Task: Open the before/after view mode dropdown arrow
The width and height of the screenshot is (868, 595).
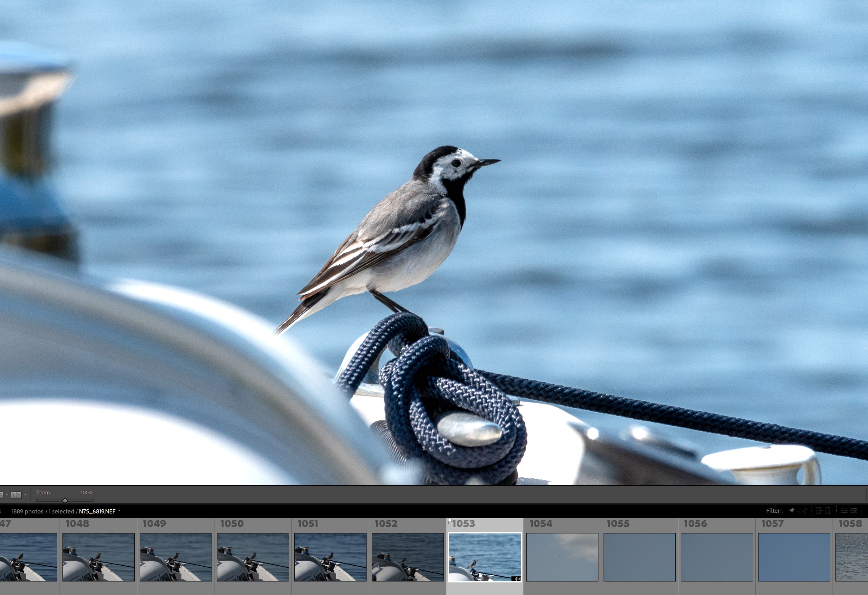Action: (x=25, y=495)
